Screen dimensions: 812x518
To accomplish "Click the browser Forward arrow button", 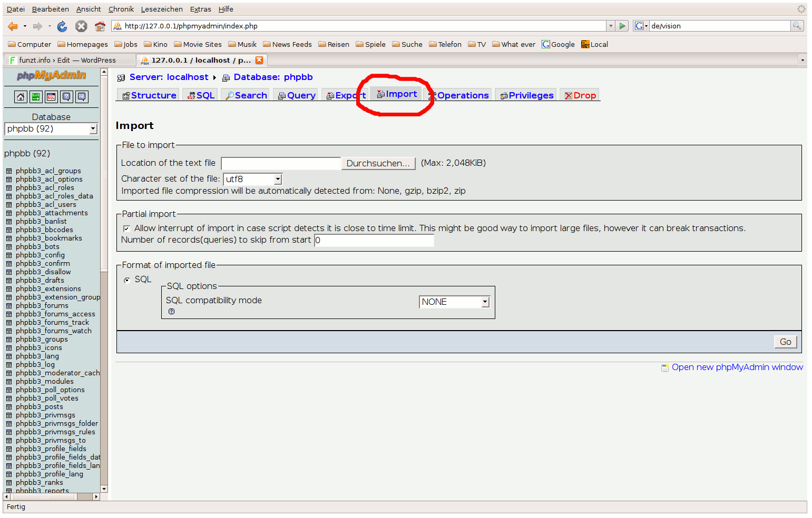I will [37, 26].
